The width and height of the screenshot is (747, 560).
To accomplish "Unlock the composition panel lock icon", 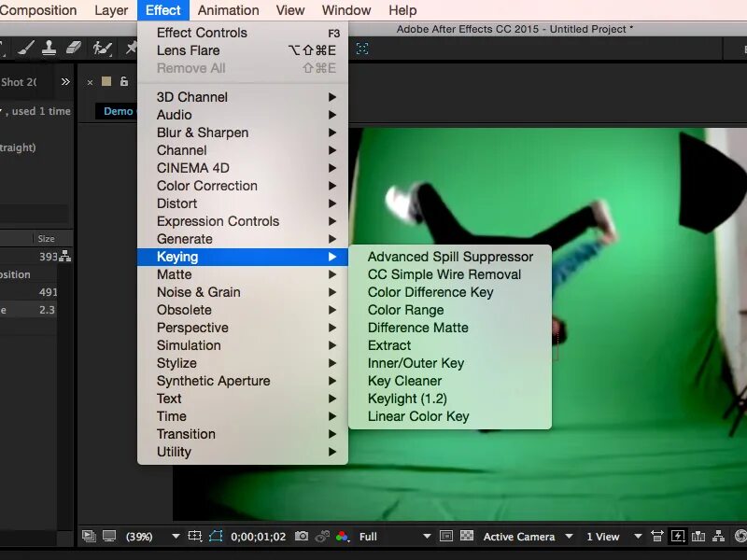I will pos(123,82).
